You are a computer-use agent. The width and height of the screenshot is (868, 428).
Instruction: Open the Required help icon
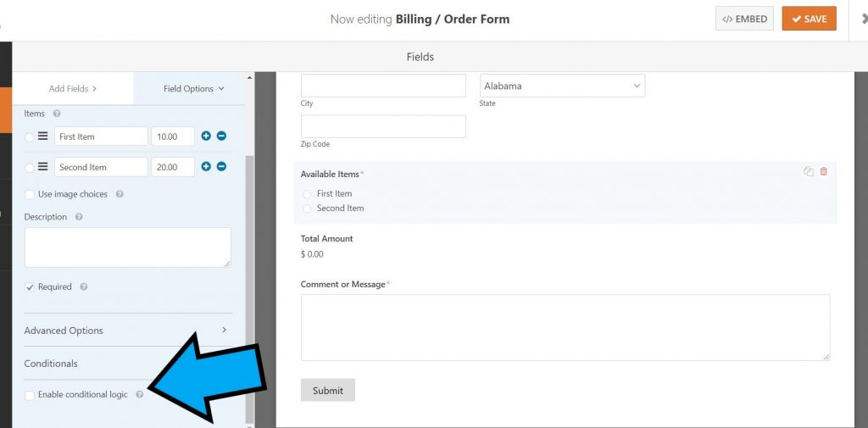(x=84, y=286)
